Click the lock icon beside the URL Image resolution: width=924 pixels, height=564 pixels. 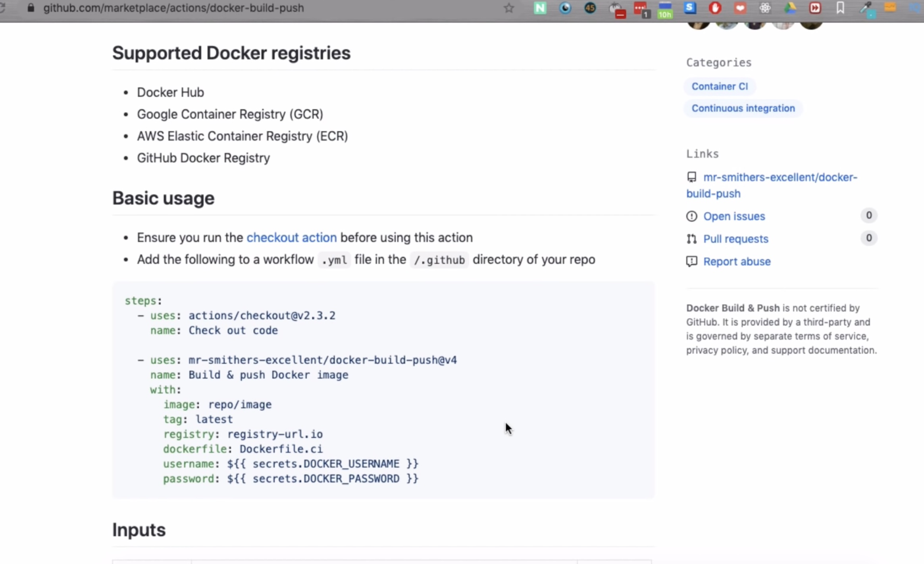(x=31, y=8)
